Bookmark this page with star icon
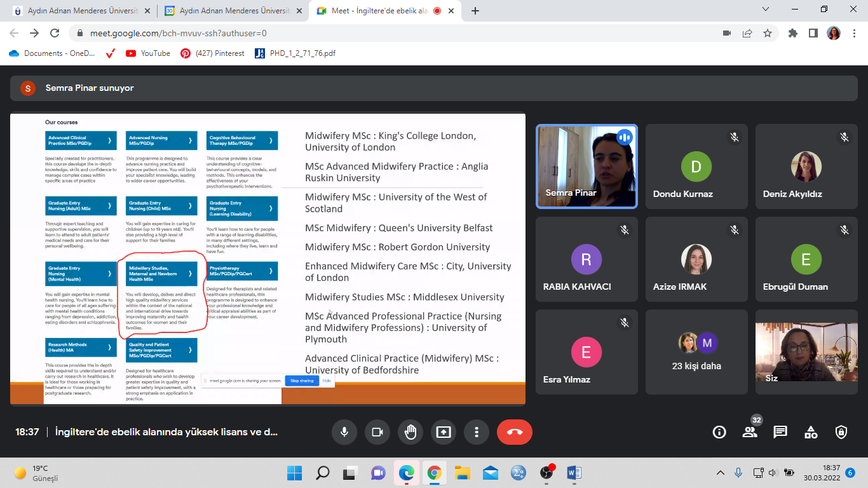This screenshot has height=488, width=868. (768, 33)
